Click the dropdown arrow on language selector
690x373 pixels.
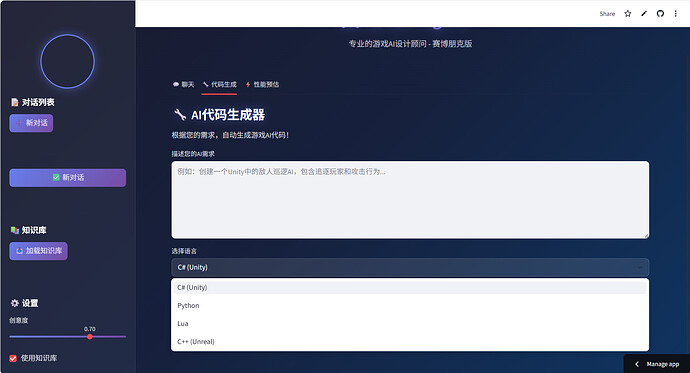(x=639, y=267)
